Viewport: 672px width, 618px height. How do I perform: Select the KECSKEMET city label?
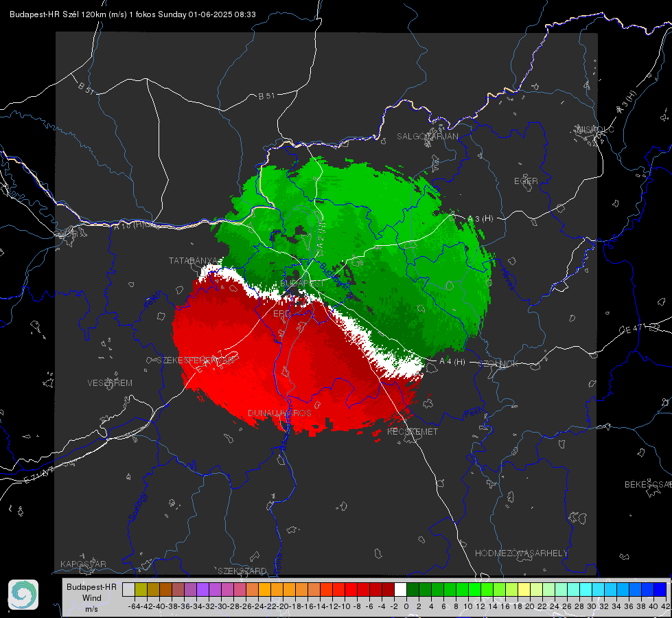pos(413,431)
